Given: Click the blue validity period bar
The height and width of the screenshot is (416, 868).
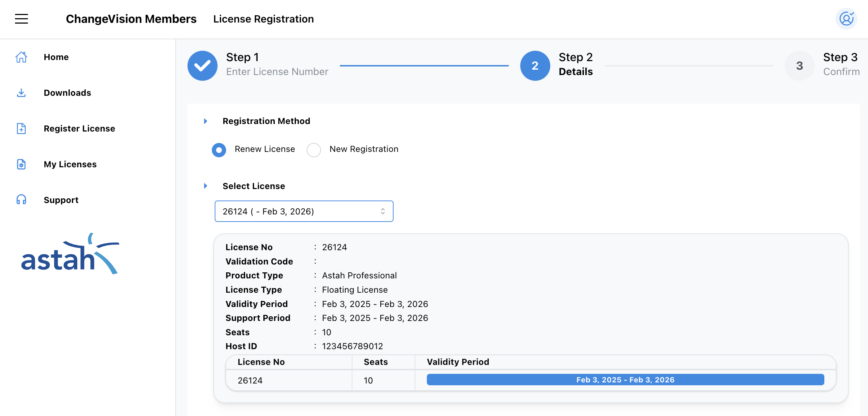Looking at the screenshot, I should pos(625,380).
